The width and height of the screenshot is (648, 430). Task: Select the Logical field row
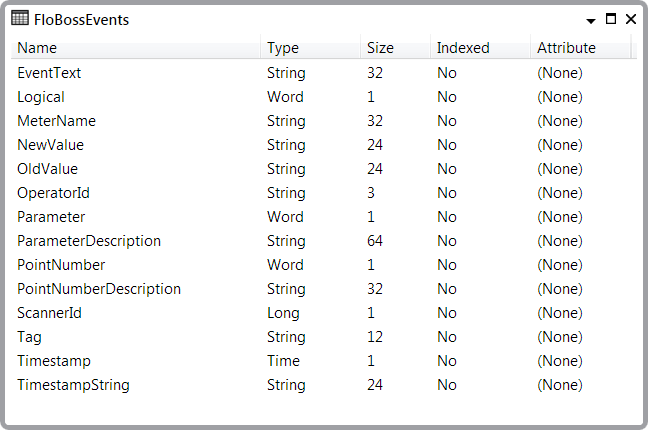tap(324, 97)
